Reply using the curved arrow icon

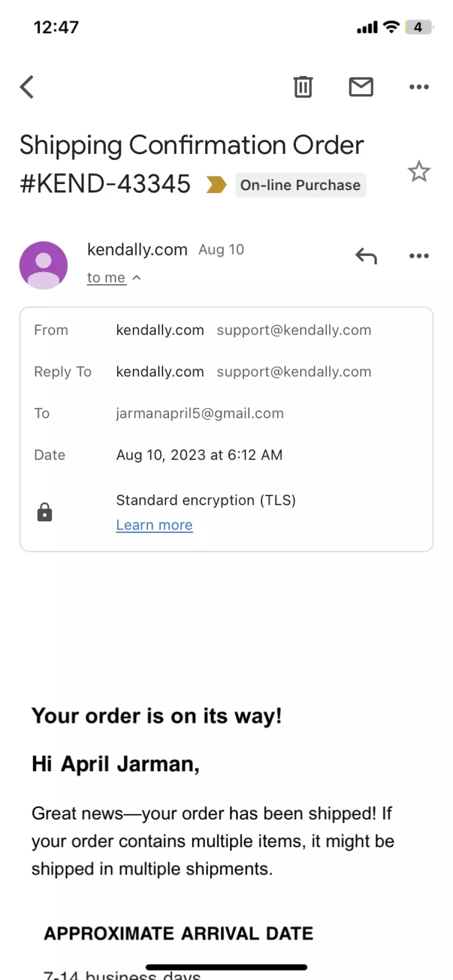click(366, 256)
